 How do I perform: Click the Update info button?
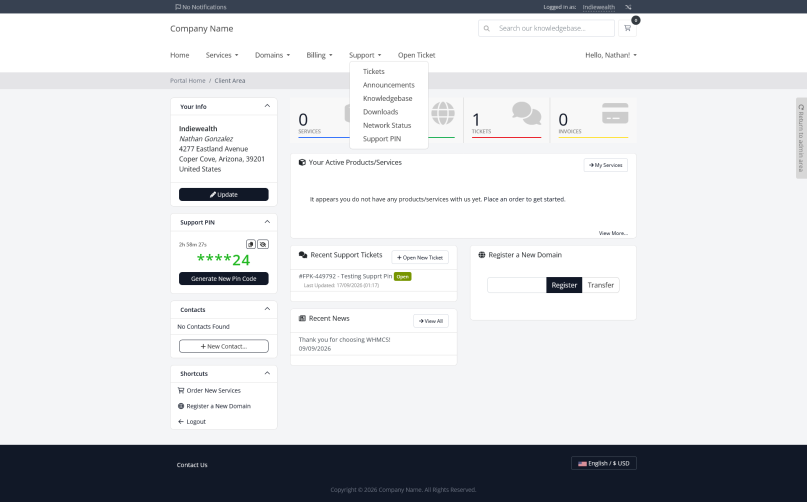point(223,195)
